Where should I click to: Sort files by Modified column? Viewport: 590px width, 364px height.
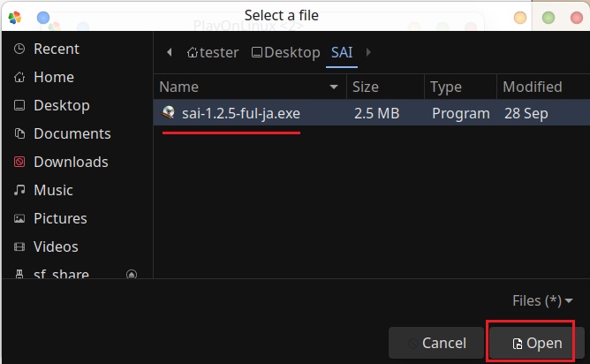tap(532, 87)
